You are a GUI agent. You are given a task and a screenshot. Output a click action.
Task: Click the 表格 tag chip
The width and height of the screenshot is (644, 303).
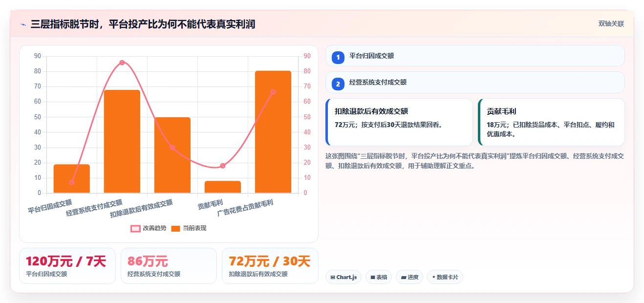point(379,277)
